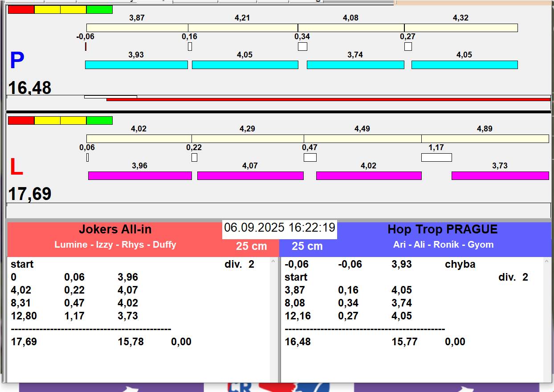
Task: Select the cream 4,32 bar in lane P
Action: (461, 28)
